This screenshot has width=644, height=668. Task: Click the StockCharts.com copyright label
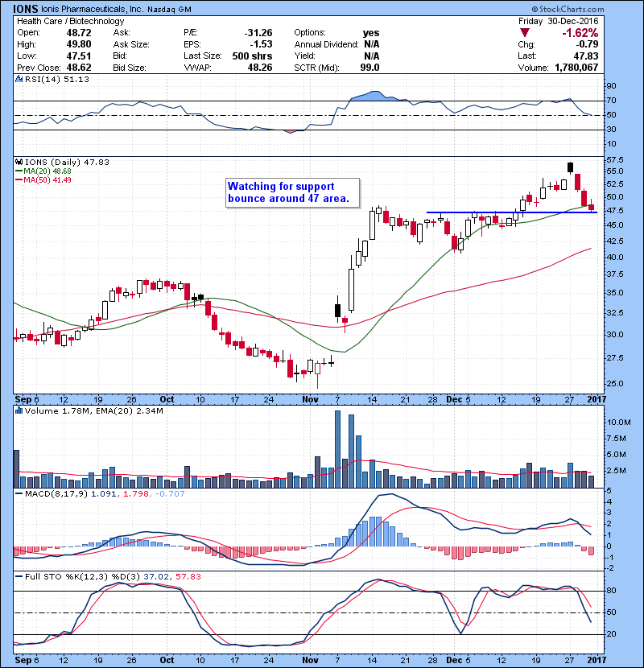click(568, 9)
